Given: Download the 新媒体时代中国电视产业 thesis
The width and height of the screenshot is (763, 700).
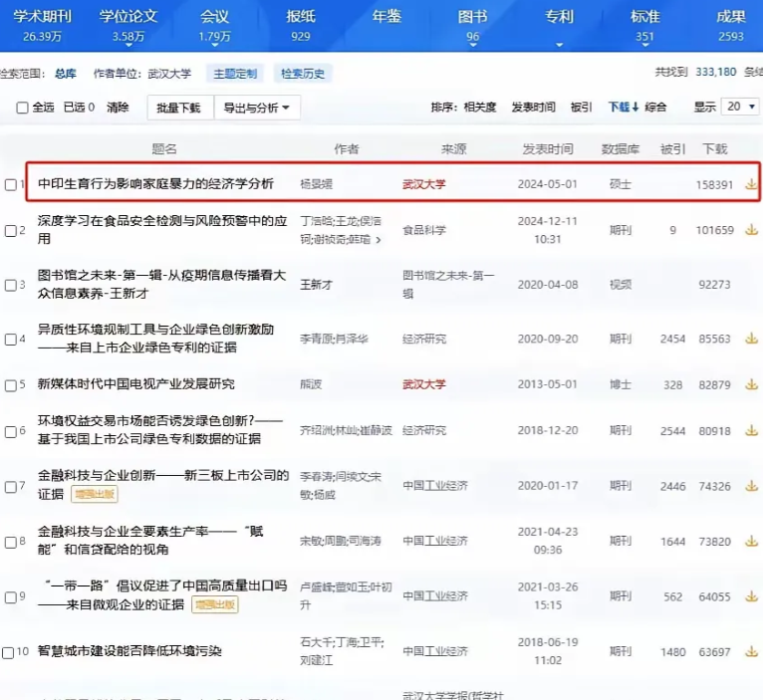Looking at the screenshot, I should point(751,384).
